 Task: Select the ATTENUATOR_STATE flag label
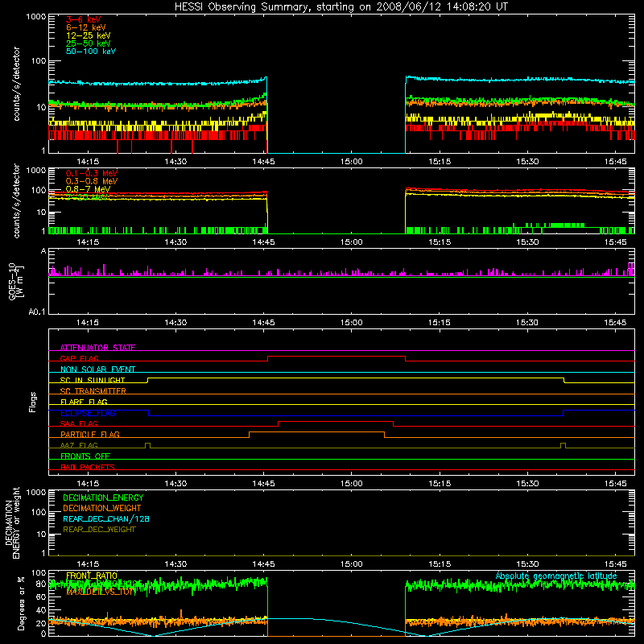[97, 348]
